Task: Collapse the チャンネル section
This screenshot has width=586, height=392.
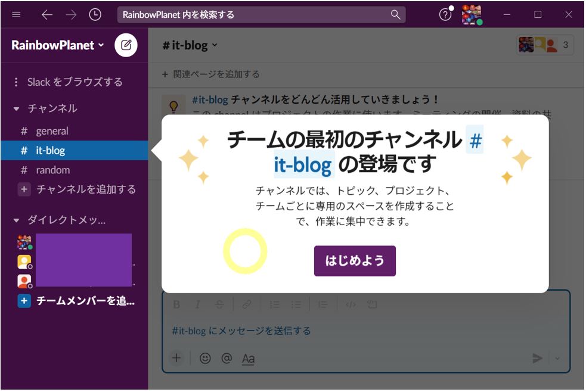Action: click(x=17, y=108)
